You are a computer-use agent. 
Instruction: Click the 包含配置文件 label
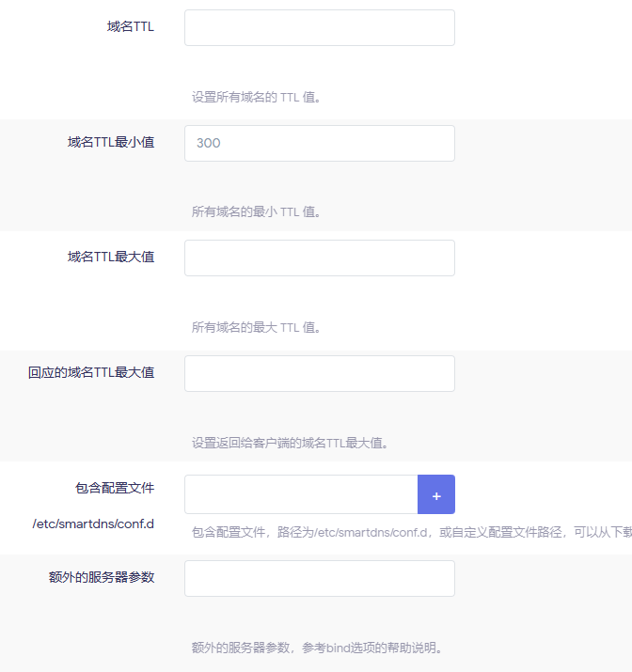[x=115, y=488]
